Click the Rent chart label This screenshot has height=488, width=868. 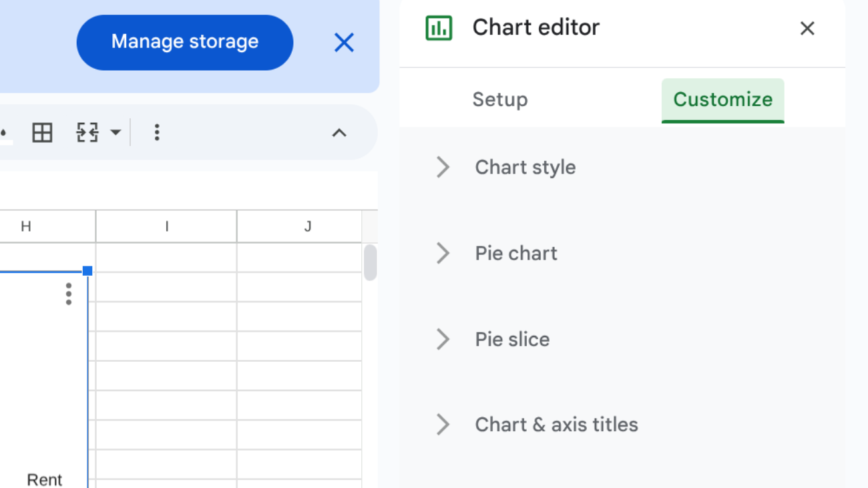point(44,479)
